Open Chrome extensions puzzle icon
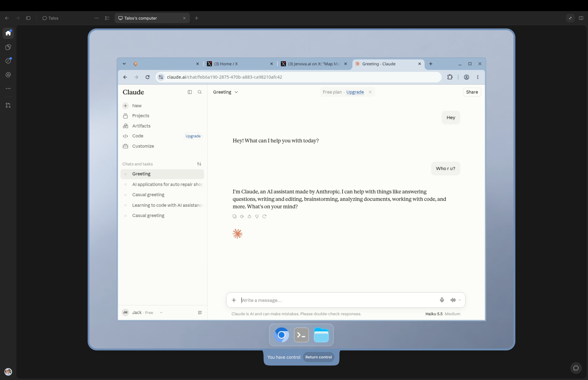Screen dimensions: 588x380 (450, 77)
